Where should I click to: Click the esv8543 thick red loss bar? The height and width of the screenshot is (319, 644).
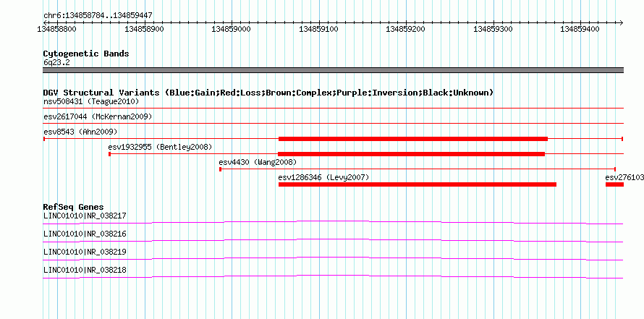[413, 139]
